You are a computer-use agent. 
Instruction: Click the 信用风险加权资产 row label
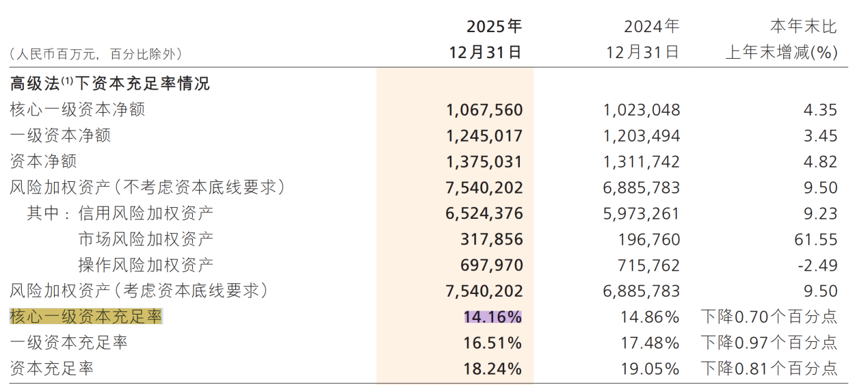146,213
